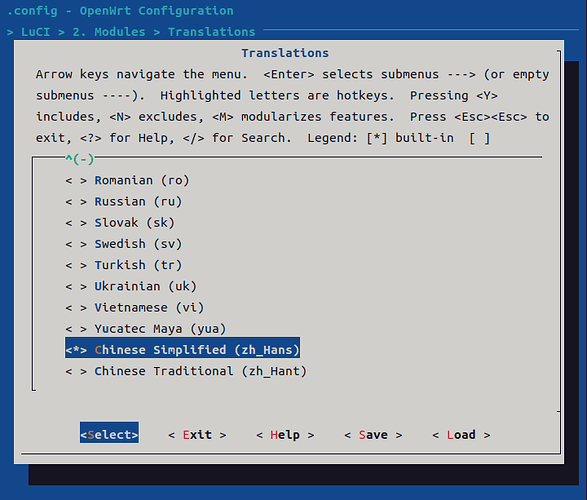Click the <Select> button

coord(109,435)
